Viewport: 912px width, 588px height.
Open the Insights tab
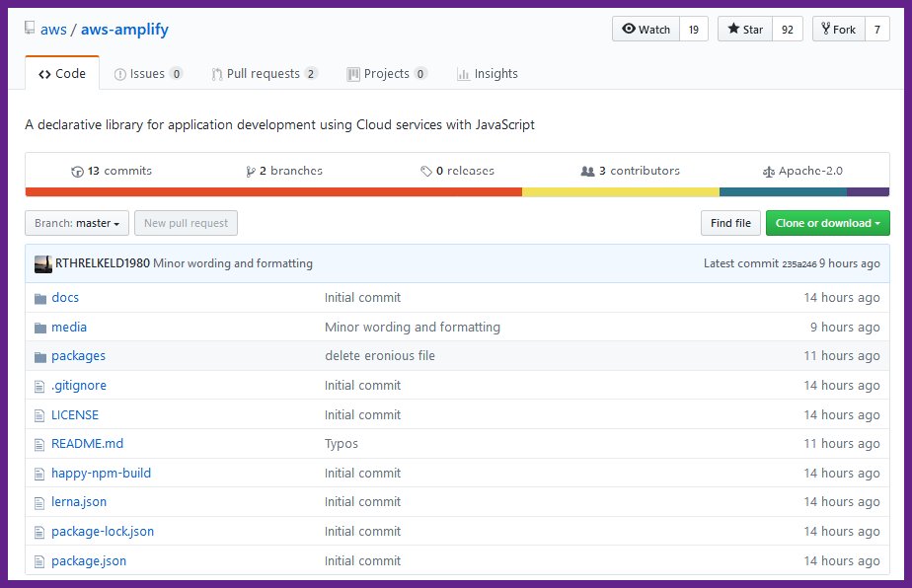[x=488, y=74]
